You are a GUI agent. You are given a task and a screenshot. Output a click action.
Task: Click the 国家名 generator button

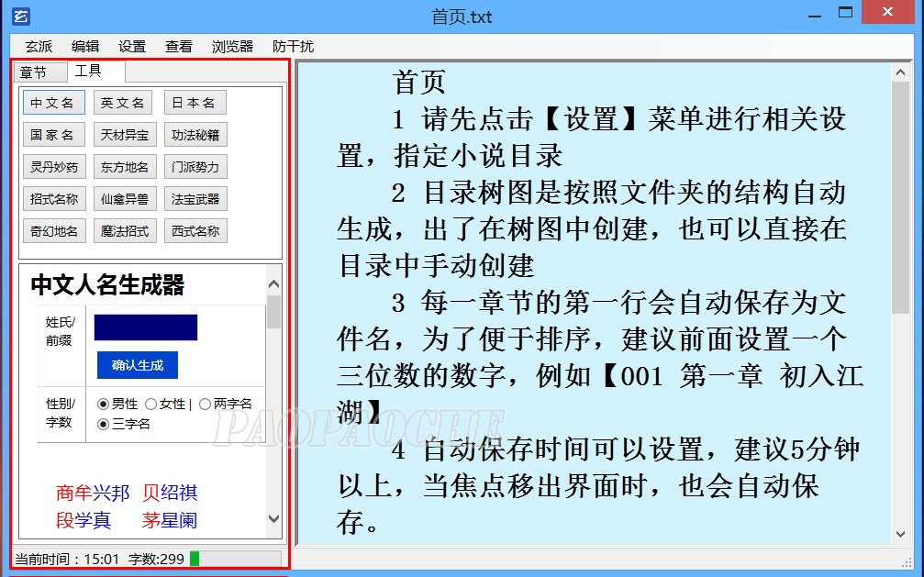point(53,135)
